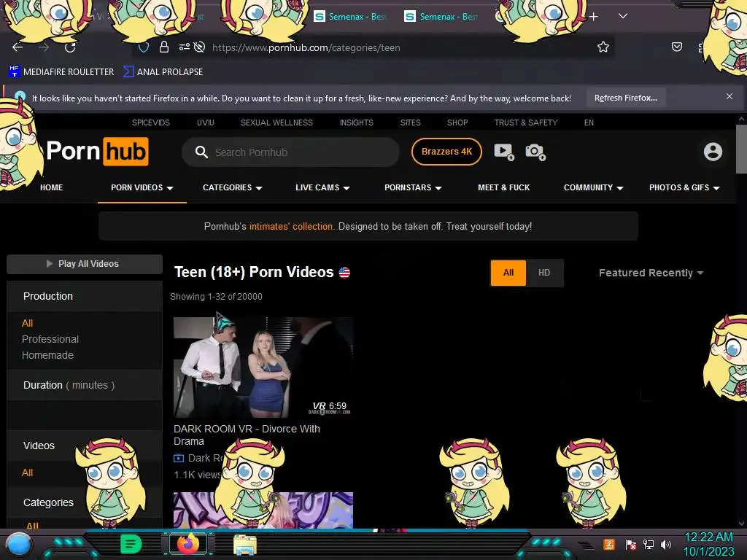The image size is (747, 560).
Task: Open the intimates' collection link
Action: [x=290, y=226]
